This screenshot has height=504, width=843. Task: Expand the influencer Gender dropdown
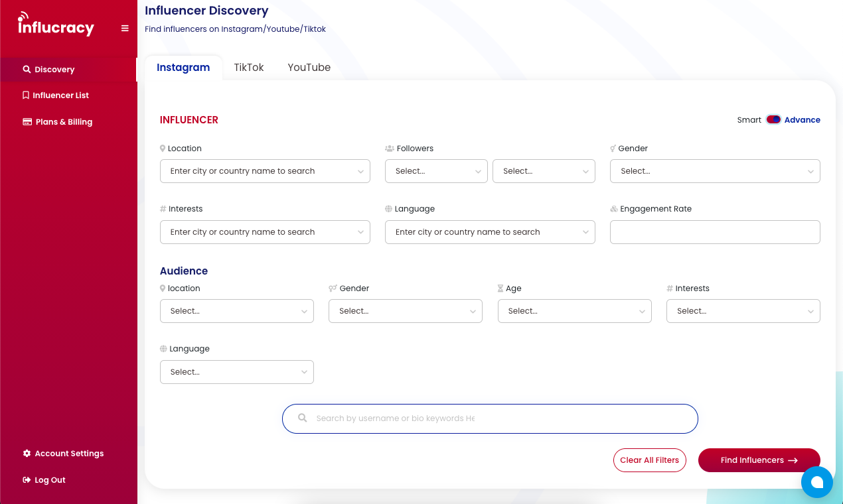click(715, 171)
